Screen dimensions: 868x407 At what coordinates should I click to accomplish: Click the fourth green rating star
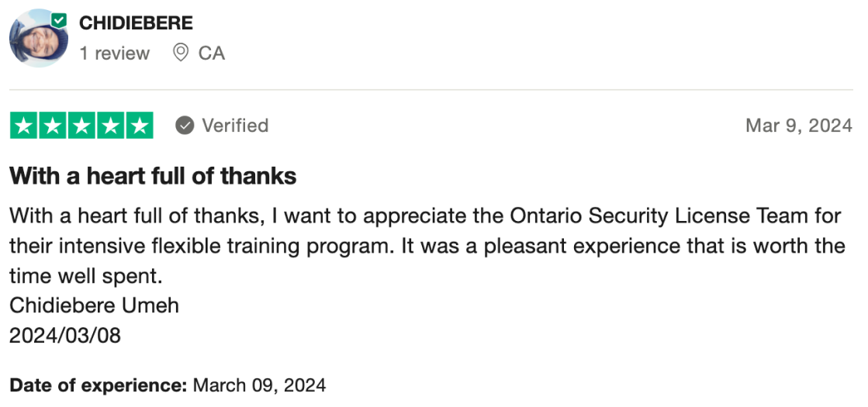coord(110,126)
